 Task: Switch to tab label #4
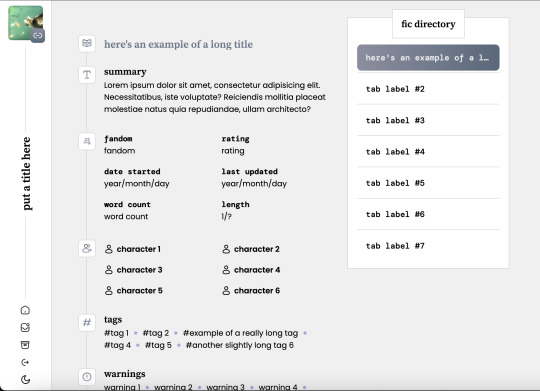428,152
